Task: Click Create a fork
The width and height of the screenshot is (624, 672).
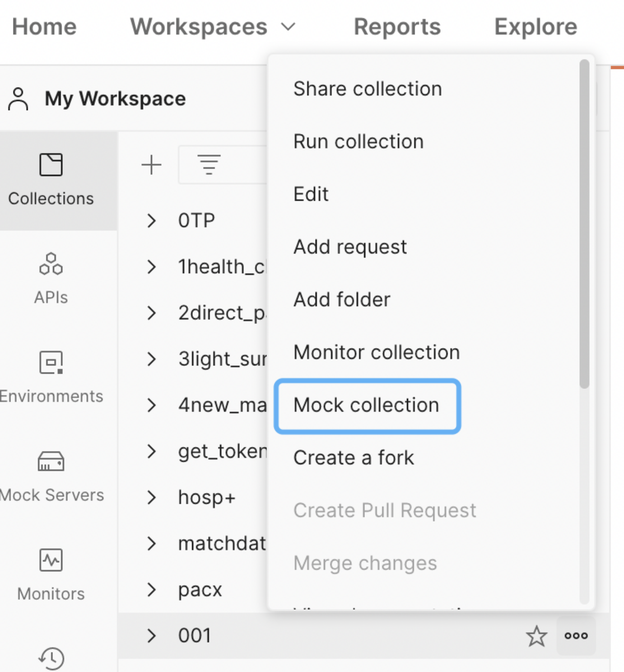Action: click(354, 458)
